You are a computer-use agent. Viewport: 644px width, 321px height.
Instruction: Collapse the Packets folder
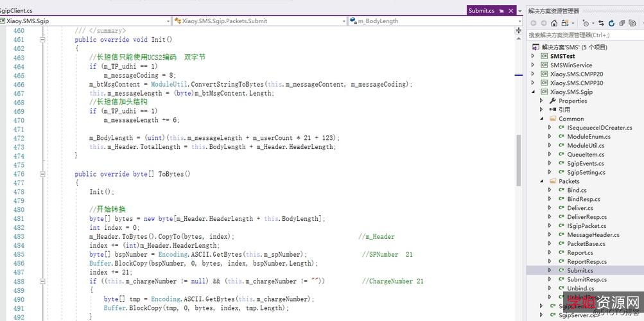pos(542,181)
